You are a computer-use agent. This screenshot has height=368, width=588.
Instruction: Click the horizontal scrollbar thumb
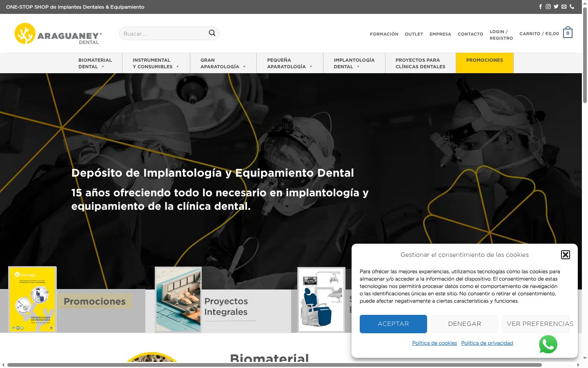click(x=274, y=365)
